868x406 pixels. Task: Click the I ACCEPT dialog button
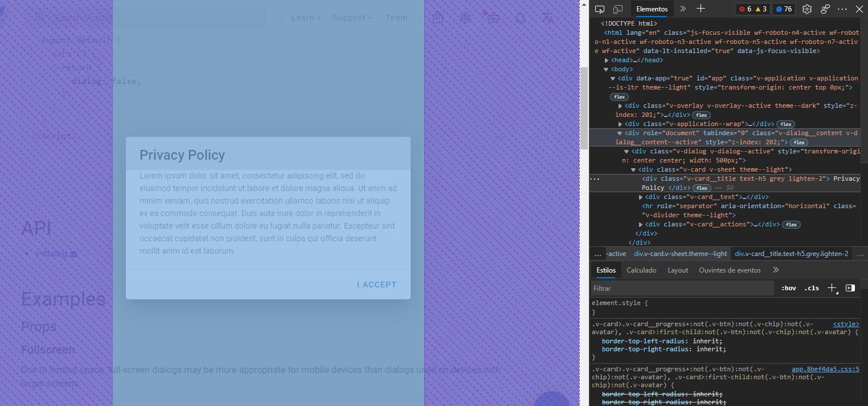(x=376, y=285)
